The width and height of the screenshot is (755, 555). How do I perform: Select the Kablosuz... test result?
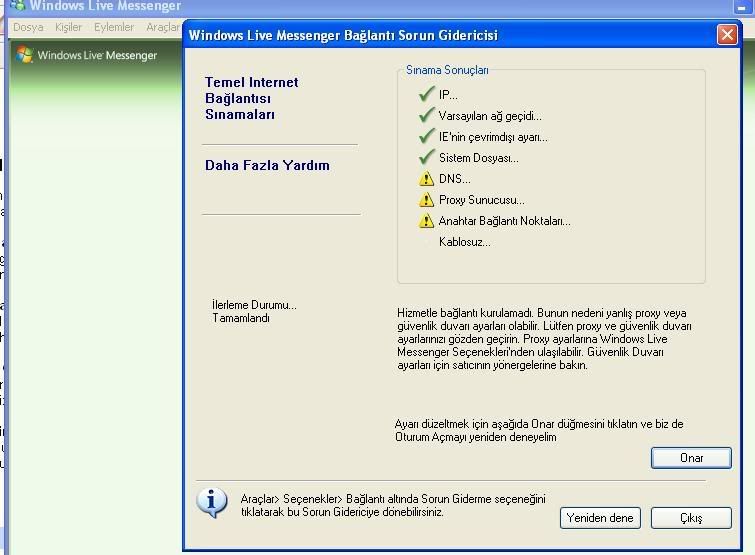(x=465, y=242)
